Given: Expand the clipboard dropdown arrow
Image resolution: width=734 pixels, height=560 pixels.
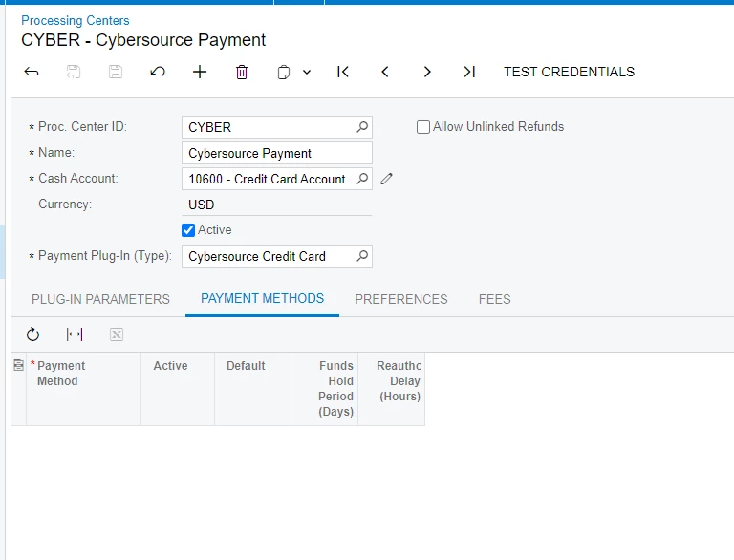Looking at the screenshot, I should click(307, 72).
